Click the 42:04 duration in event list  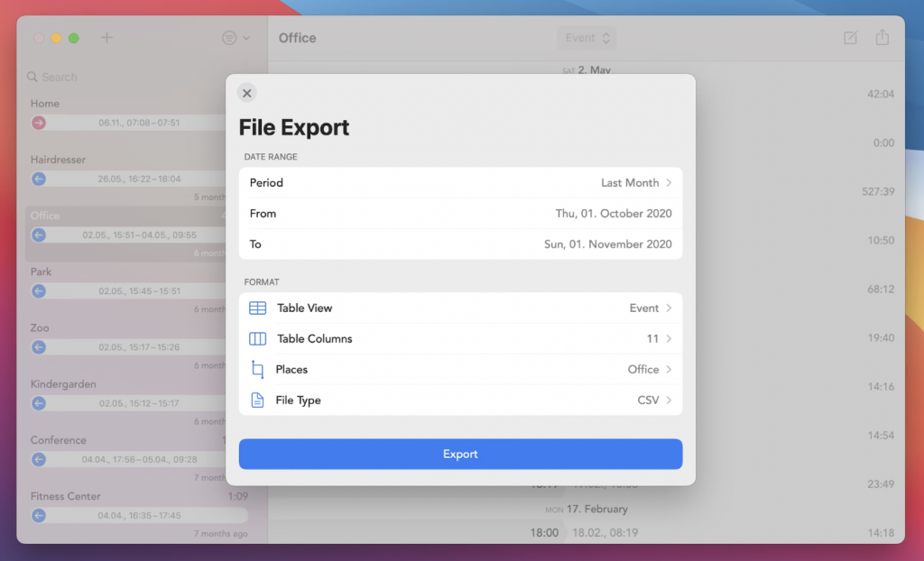point(881,94)
